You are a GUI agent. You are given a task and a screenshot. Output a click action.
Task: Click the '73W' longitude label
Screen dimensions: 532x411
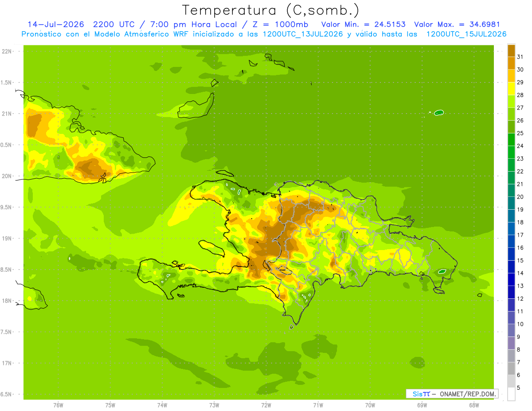(214, 405)
